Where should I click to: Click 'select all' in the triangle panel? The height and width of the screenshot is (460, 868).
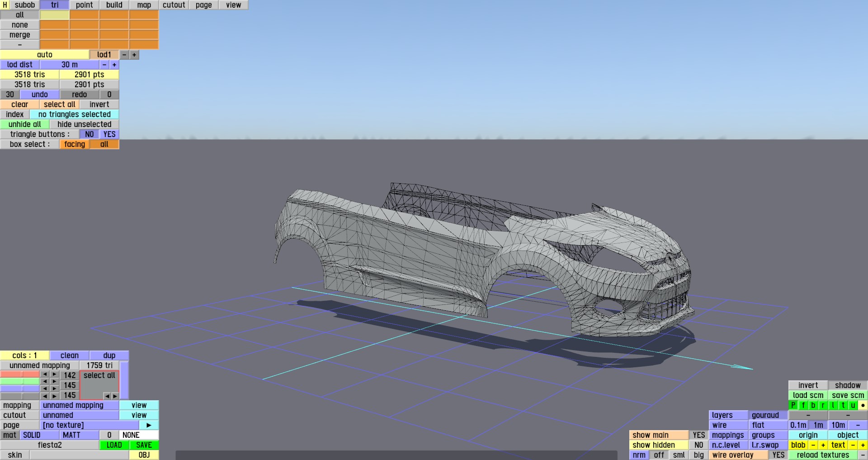pyautogui.click(x=60, y=104)
